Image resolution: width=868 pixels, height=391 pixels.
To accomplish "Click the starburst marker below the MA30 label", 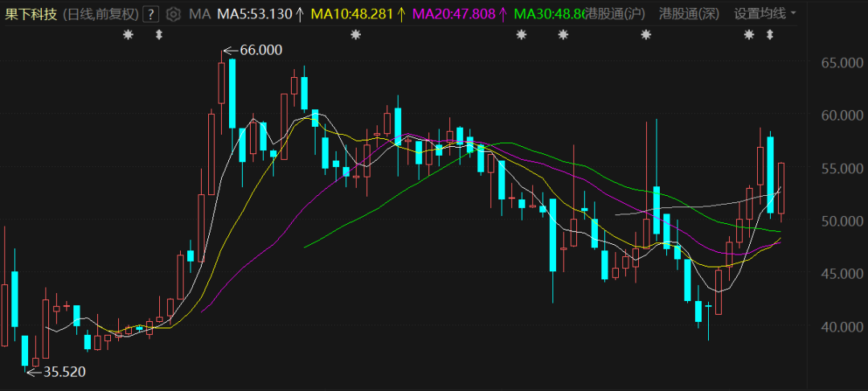I will [x=521, y=35].
